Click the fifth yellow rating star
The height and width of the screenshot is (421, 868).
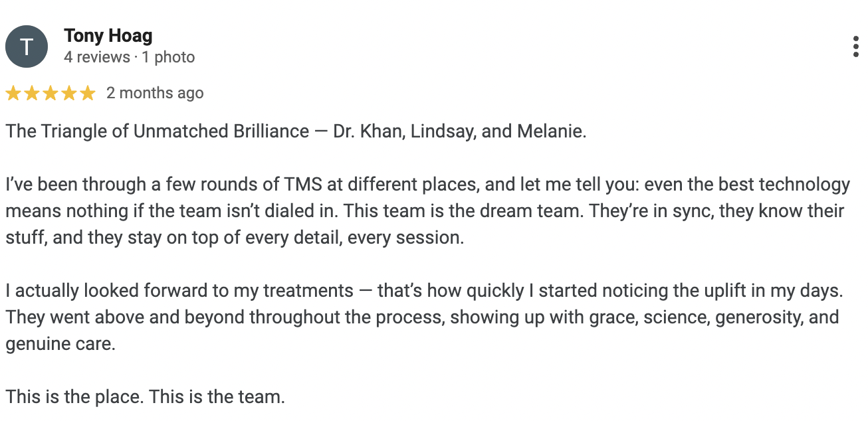click(88, 94)
